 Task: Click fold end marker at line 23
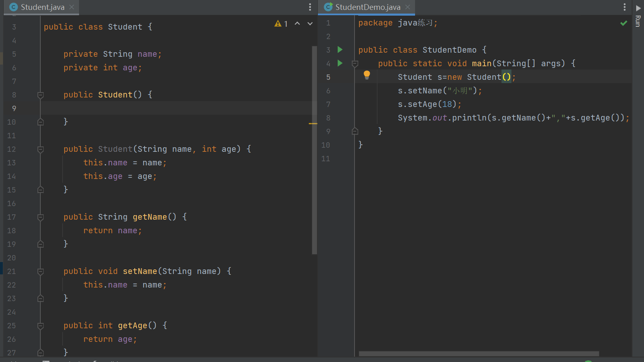[x=40, y=298]
